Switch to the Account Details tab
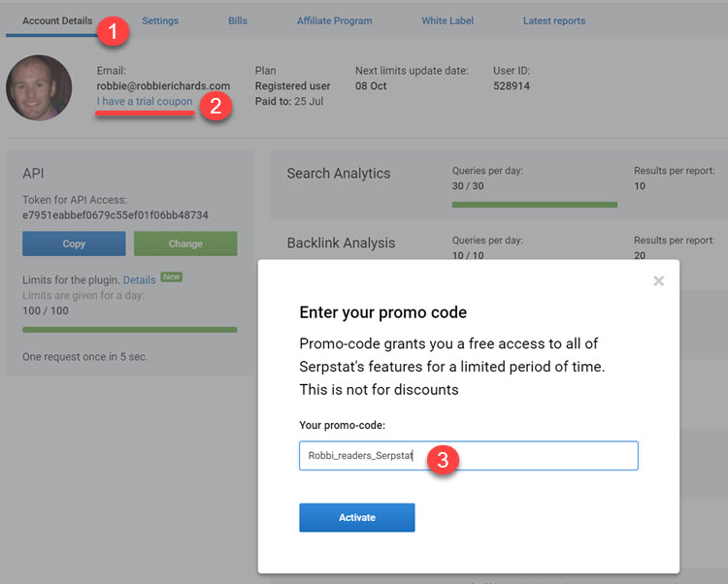728x584 pixels. 57,20
